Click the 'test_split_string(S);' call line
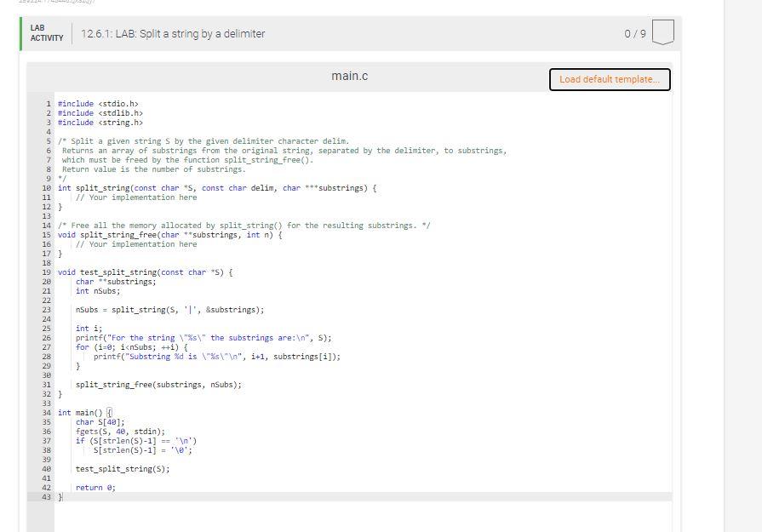 (123, 469)
